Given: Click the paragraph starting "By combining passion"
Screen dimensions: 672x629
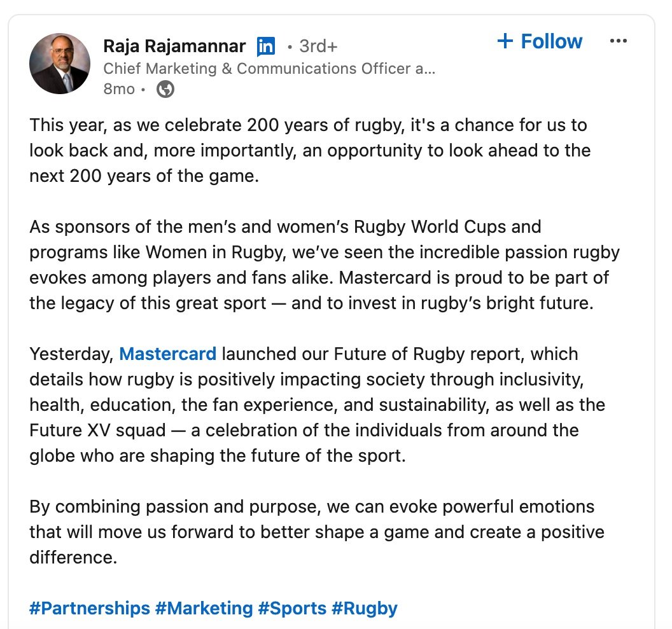Looking at the screenshot, I should point(315,532).
